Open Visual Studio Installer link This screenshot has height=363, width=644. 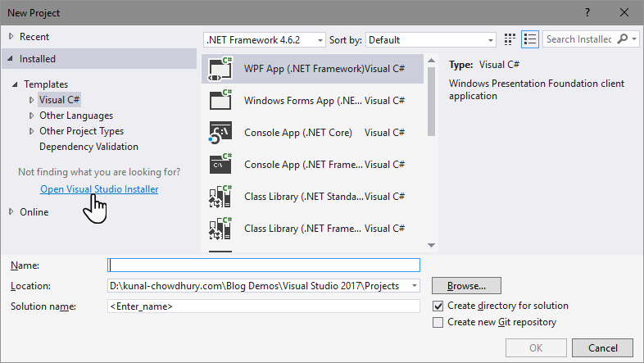[99, 189]
